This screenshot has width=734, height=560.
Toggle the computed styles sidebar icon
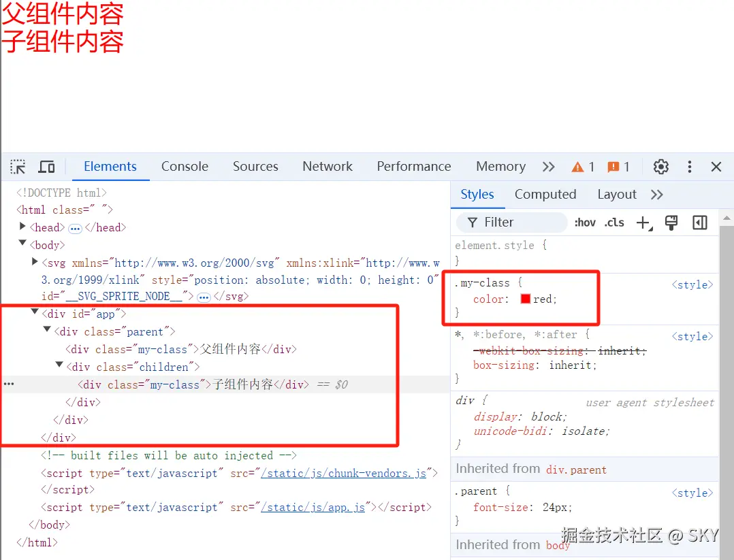click(700, 223)
